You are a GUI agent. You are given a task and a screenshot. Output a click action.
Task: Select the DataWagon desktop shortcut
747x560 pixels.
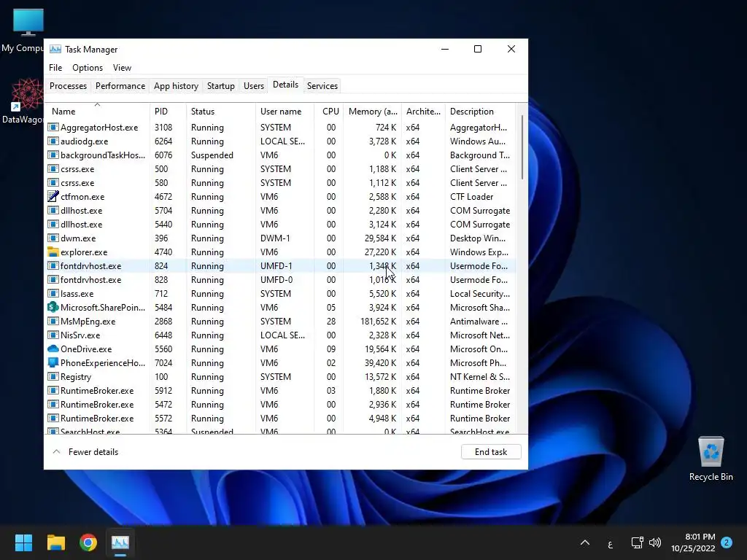tap(22, 101)
